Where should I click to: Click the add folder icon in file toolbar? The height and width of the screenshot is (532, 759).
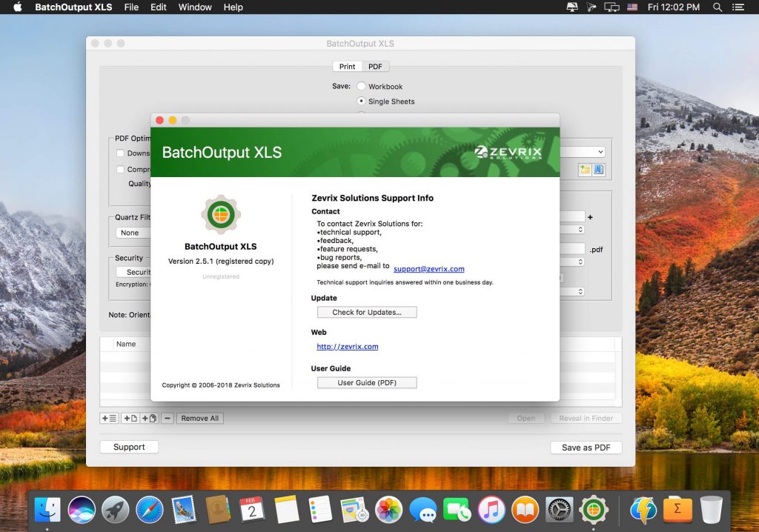(149, 418)
